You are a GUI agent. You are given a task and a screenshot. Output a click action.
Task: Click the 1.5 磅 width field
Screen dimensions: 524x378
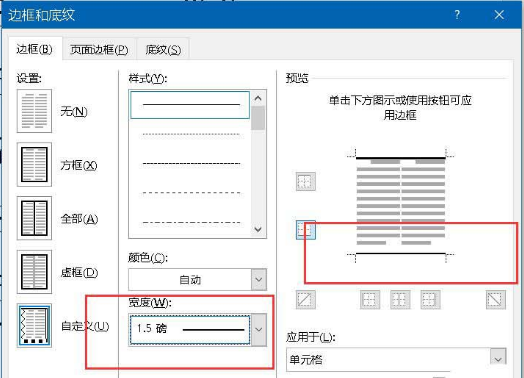[x=190, y=329]
